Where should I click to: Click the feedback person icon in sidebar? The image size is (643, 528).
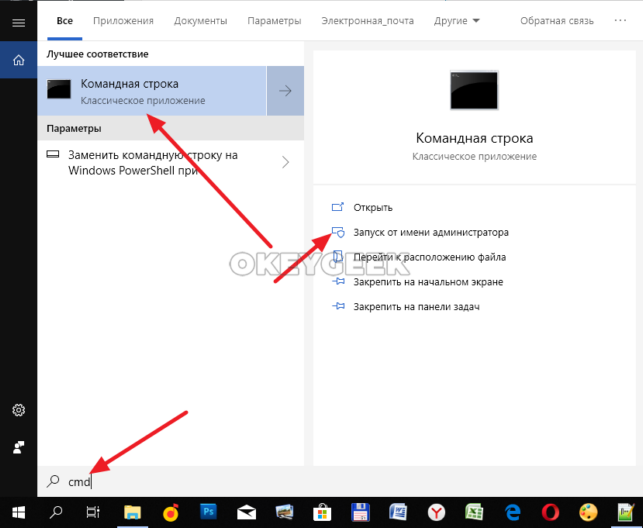click(18, 447)
